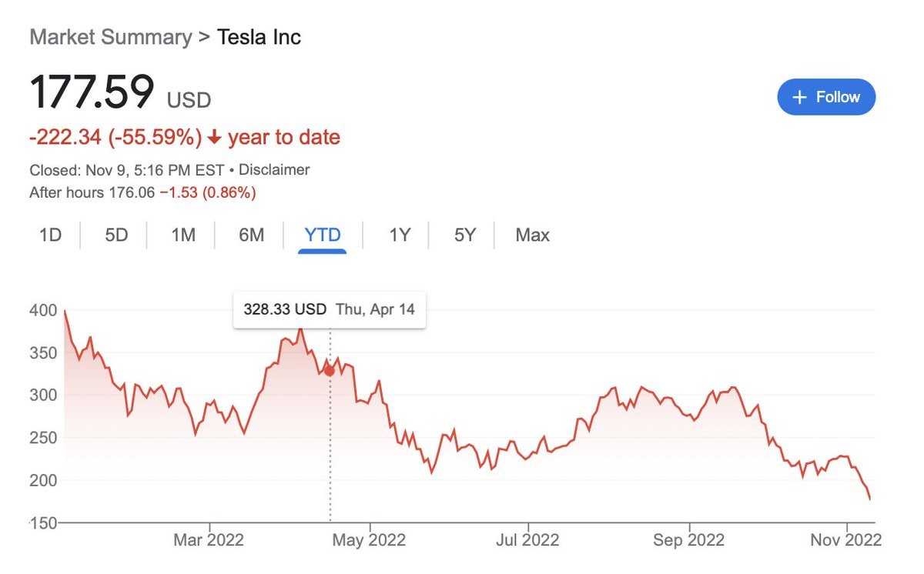Open the Max range tab
The width and height of the screenshot is (924, 574).
pos(533,235)
